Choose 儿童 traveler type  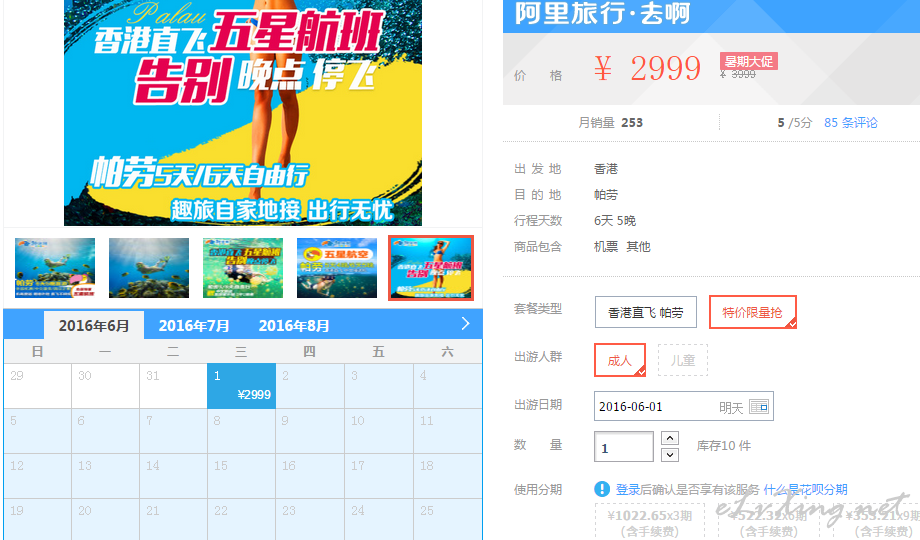[683, 360]
